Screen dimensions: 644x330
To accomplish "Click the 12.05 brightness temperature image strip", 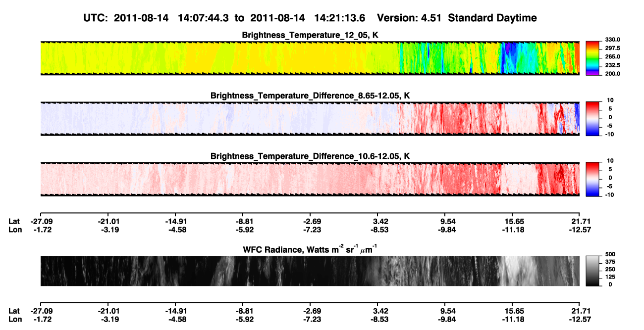I will click(x=310, y=58).
